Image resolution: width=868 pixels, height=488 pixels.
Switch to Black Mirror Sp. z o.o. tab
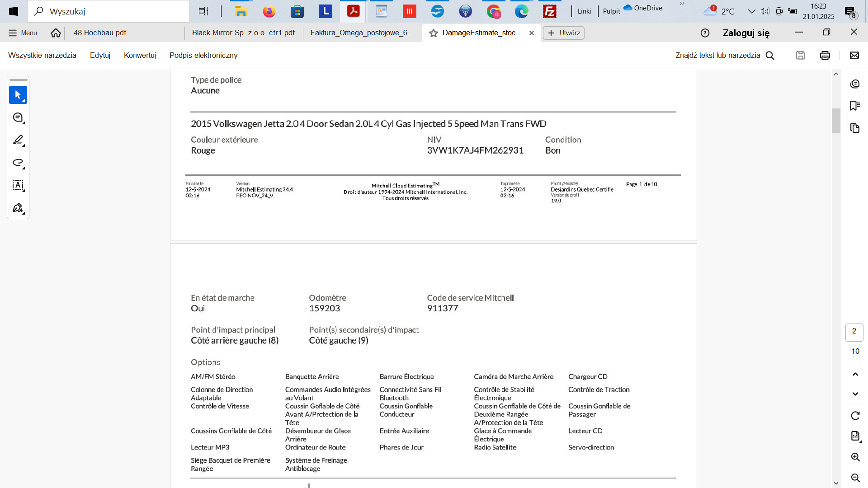tap(243, 33)
